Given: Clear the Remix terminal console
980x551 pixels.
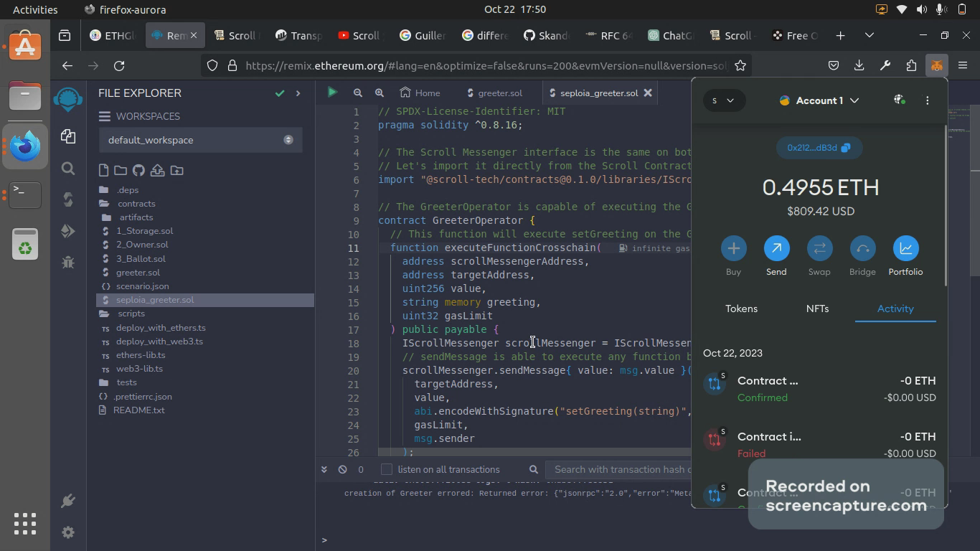Looking at the screenshot, I should [342, 469].
